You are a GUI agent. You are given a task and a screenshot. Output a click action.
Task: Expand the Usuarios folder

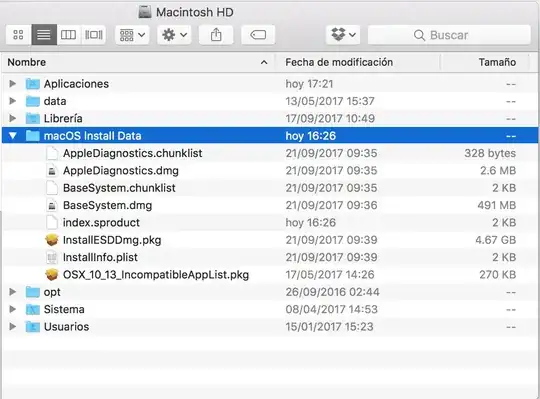pyautogui.click(x=13, y=326)
